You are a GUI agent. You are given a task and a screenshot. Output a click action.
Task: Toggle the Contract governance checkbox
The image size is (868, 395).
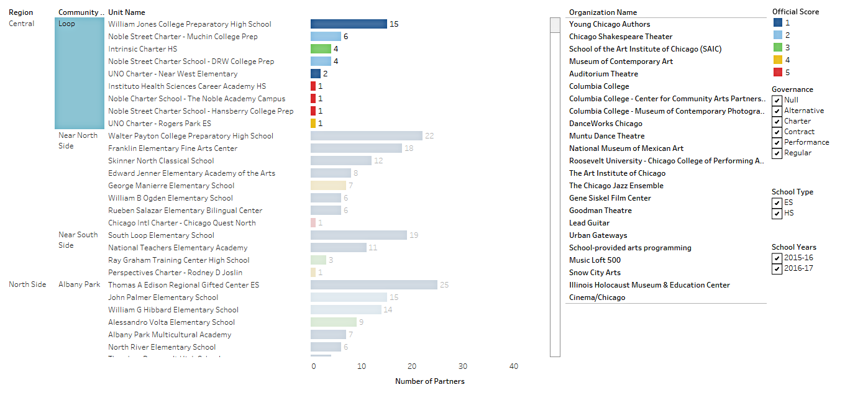777,132
